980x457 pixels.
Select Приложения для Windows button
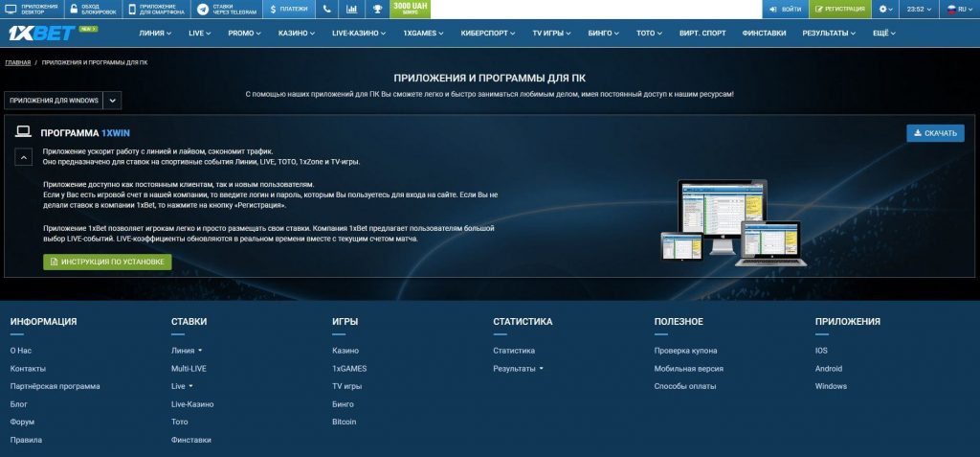[54, 101]
